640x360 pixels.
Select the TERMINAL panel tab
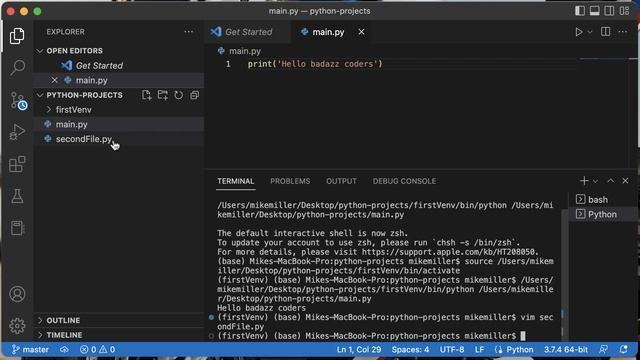point(236,181)
